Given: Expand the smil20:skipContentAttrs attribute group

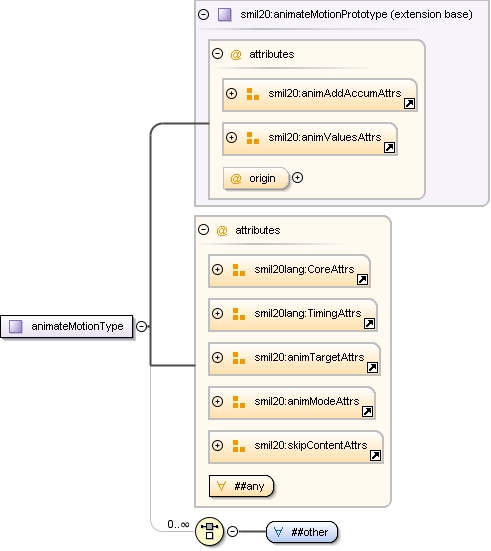Looking at the screenshot, I should [218, 445].
